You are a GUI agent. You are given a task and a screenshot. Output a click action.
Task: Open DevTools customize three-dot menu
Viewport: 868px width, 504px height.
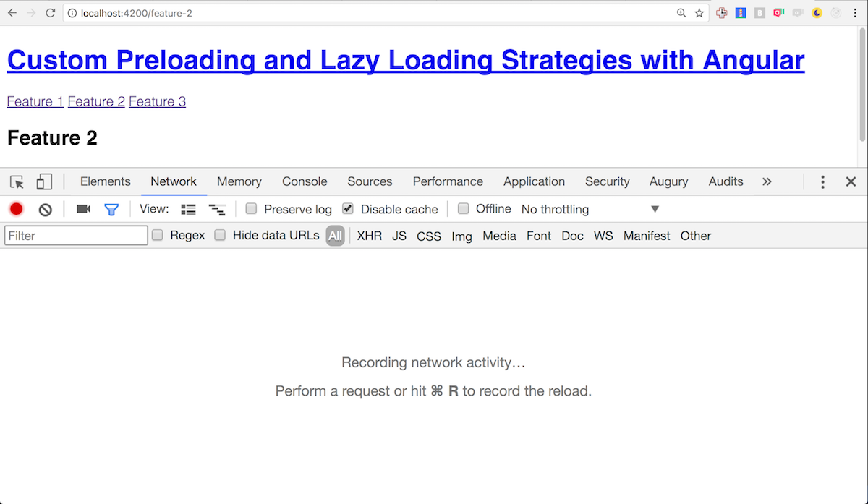click(x=822, y=182)
